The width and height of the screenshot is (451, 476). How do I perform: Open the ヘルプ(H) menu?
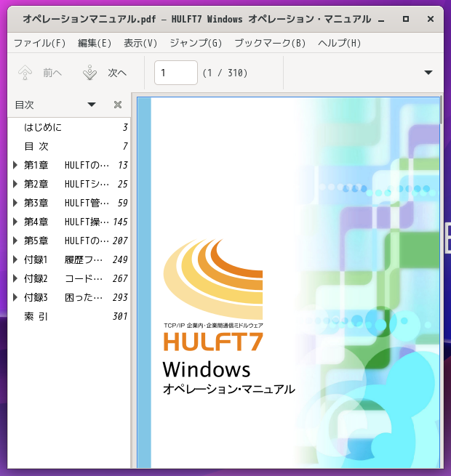[x=339, y=43]
